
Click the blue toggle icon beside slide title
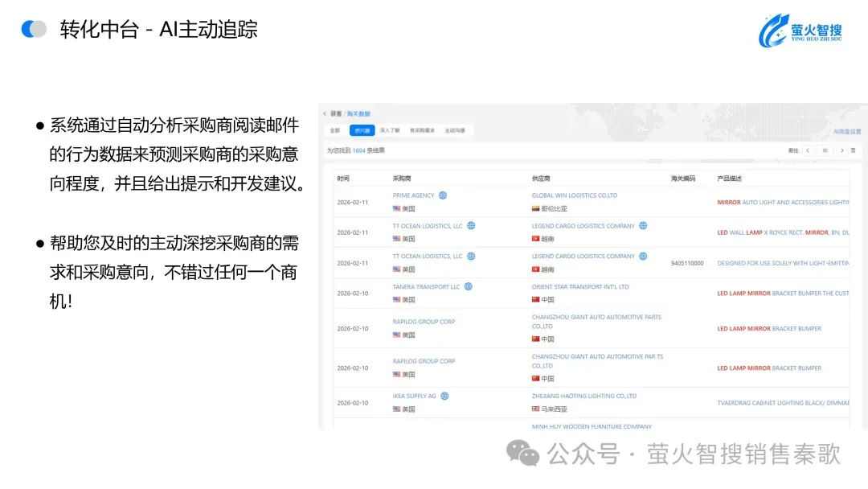click(x=34, y=29)
